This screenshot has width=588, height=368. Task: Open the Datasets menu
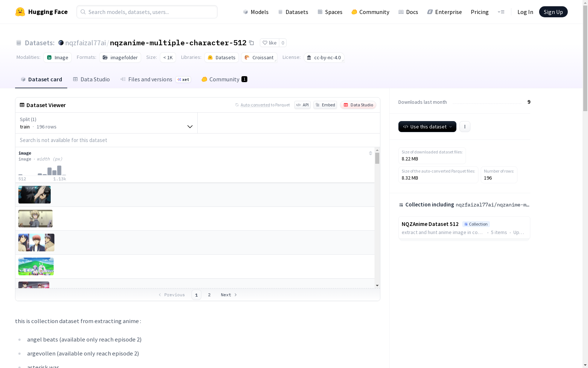pyautogui.click(x=293, y=12)
